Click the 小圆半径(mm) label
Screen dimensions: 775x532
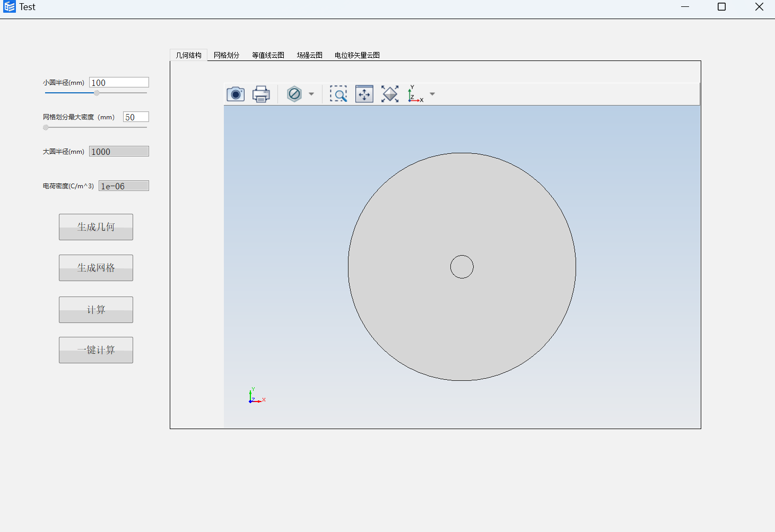coord(64,83)
